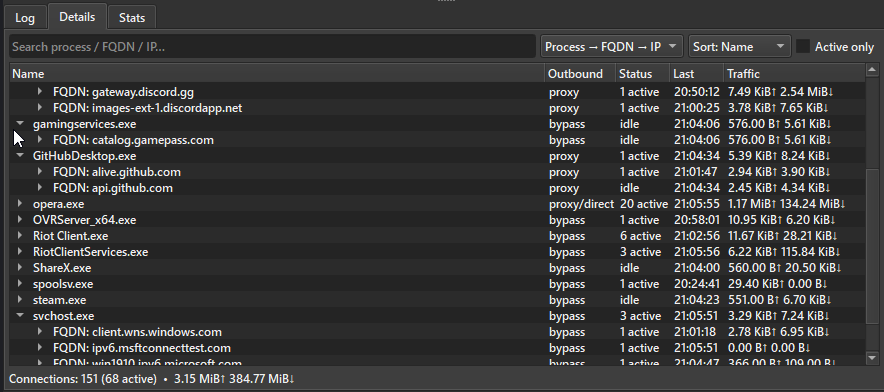Select the steam.exe row name
884x392 pixels.
(59, 299)
